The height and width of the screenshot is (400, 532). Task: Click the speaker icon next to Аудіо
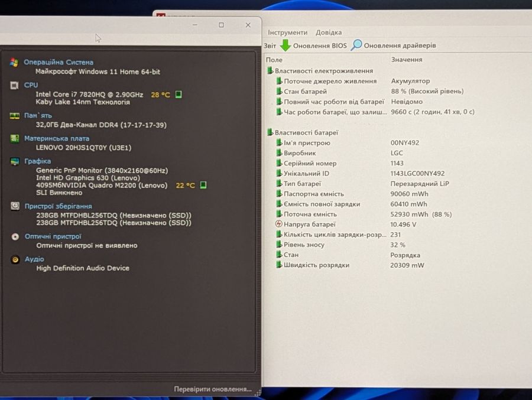click(15, 259)
